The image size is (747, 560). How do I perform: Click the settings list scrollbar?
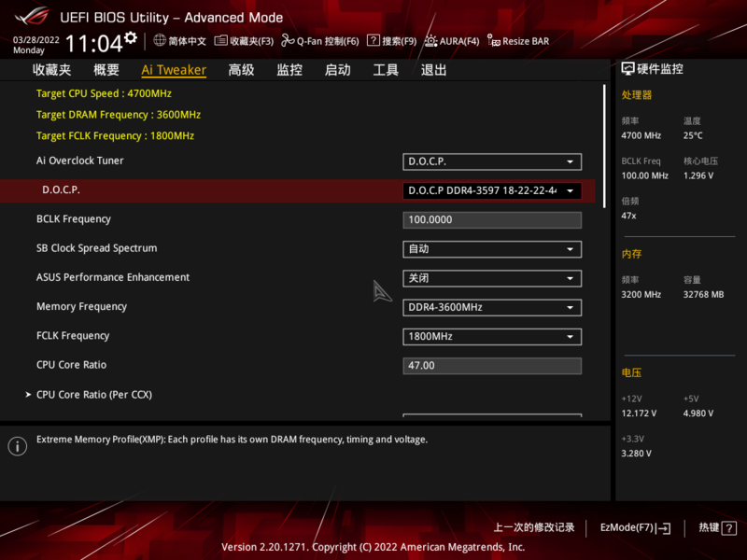point(604,147)
